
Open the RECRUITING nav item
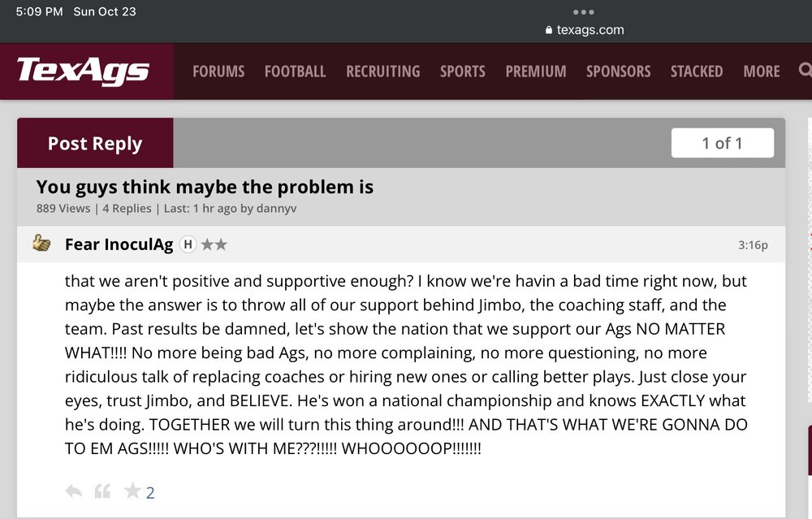pyautogui.click(x=382, y=71)
